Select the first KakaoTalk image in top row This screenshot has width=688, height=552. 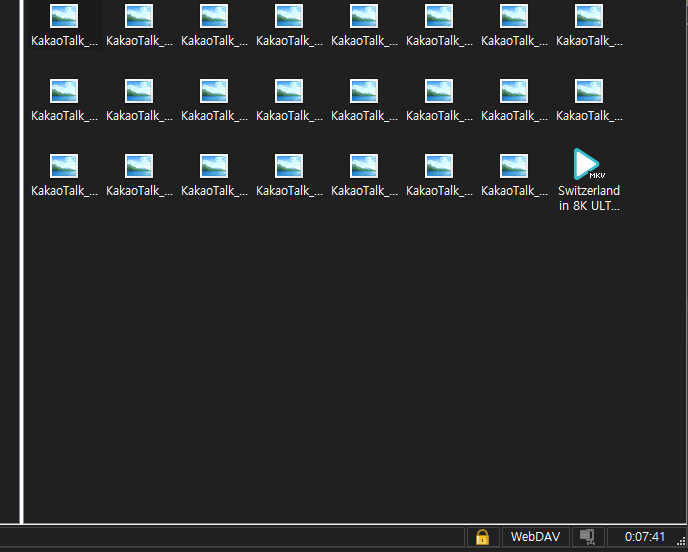(64, 17)
